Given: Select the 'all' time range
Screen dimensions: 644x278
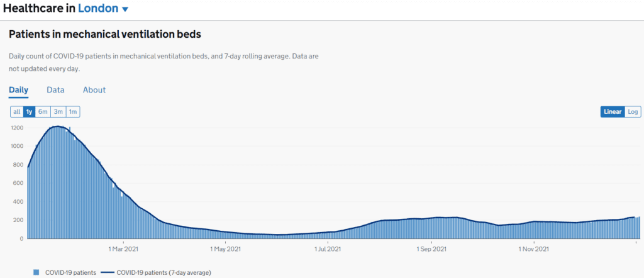Looking at the screenshot, I should 17,112.
